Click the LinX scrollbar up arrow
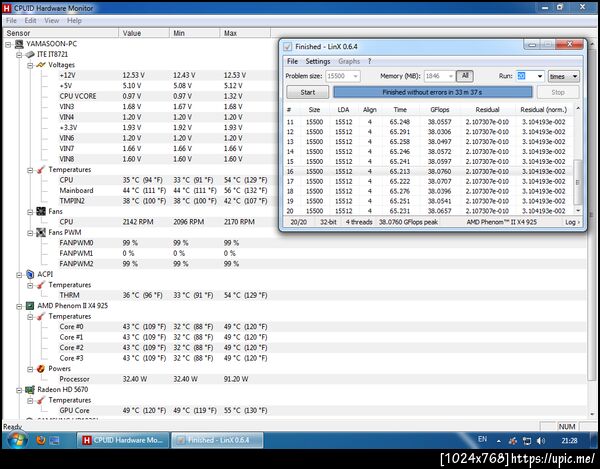 point(578,109)
